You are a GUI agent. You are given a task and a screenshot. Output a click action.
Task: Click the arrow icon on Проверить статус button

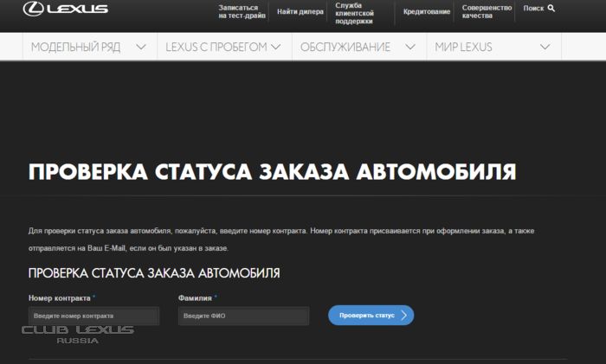coord(403,316)
